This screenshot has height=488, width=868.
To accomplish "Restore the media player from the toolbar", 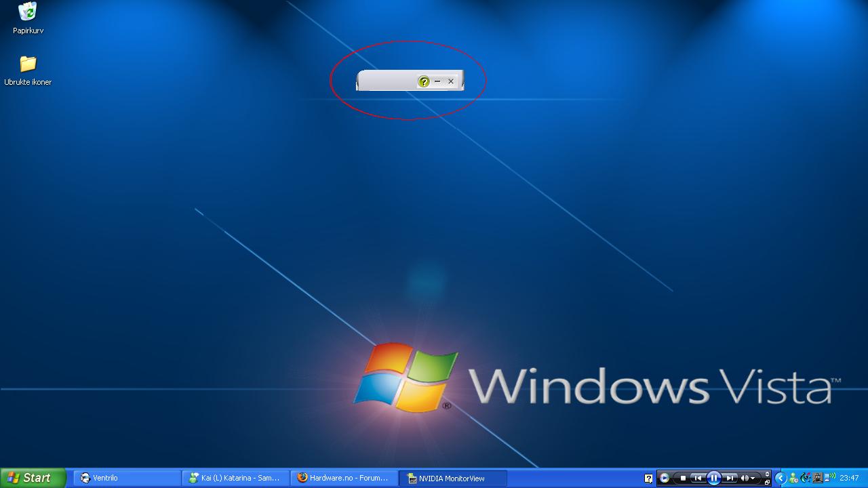I will [767, 482].
